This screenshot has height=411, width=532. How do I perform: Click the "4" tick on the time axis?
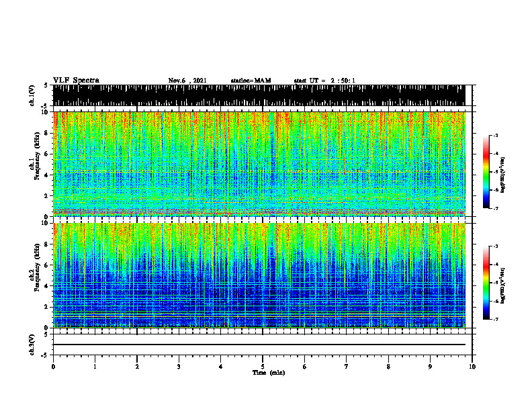tap(221, 367)
